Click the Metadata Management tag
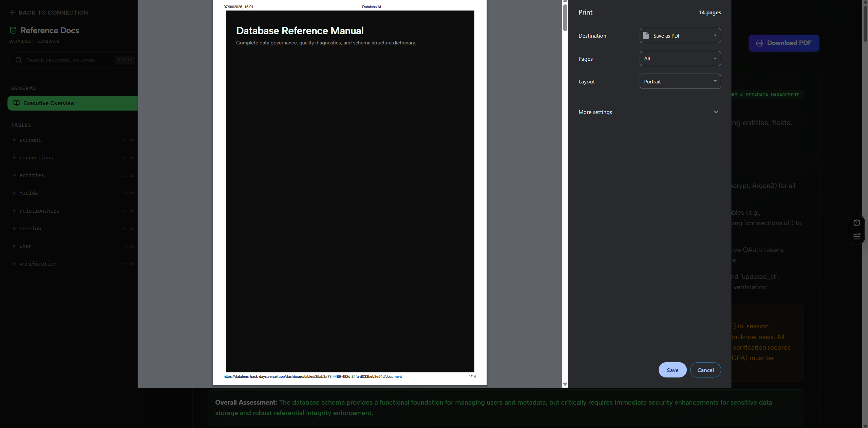Screen dimensions: 868x428 click(768, 95)
